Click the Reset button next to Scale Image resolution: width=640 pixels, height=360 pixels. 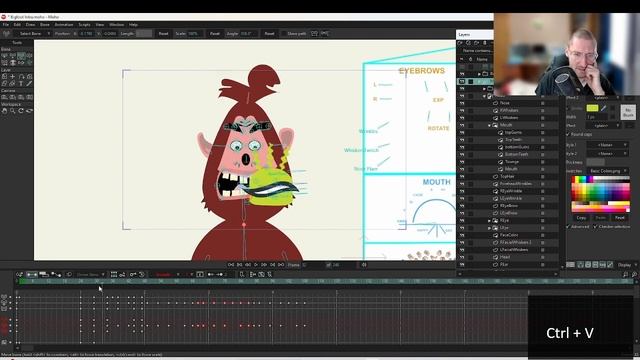tap(215, 33)
